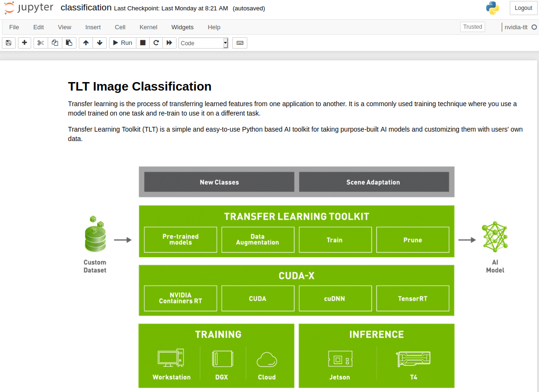Click the Logout button

[x=523, y=8]
